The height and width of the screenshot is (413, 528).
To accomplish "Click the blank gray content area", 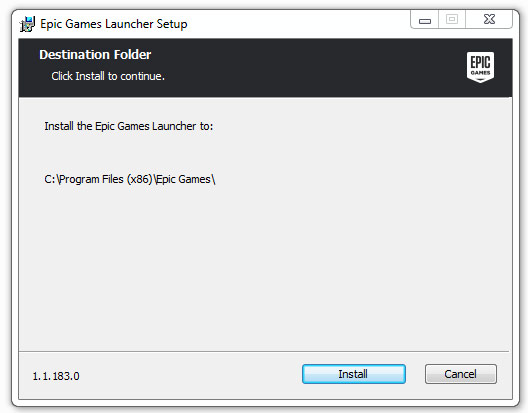I will click(266, 266).
